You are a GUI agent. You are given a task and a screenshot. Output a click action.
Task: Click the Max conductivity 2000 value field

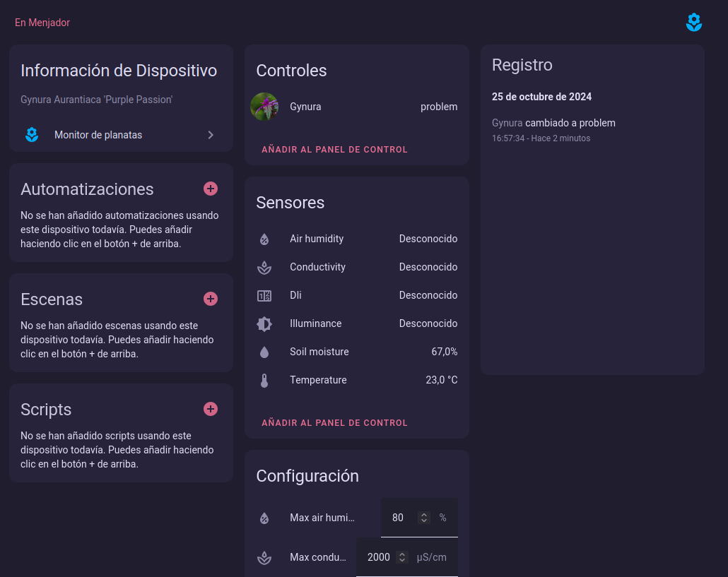coord(378,557)
